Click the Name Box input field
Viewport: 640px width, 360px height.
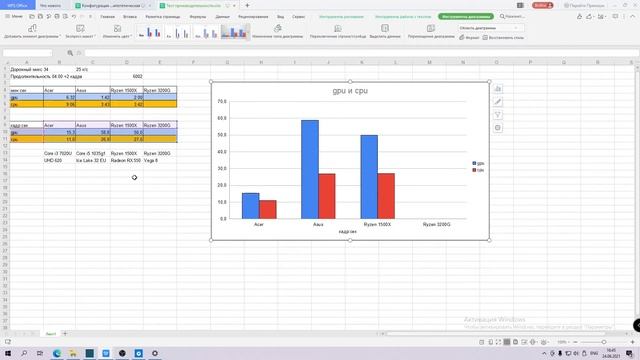[x=27, y=53]
